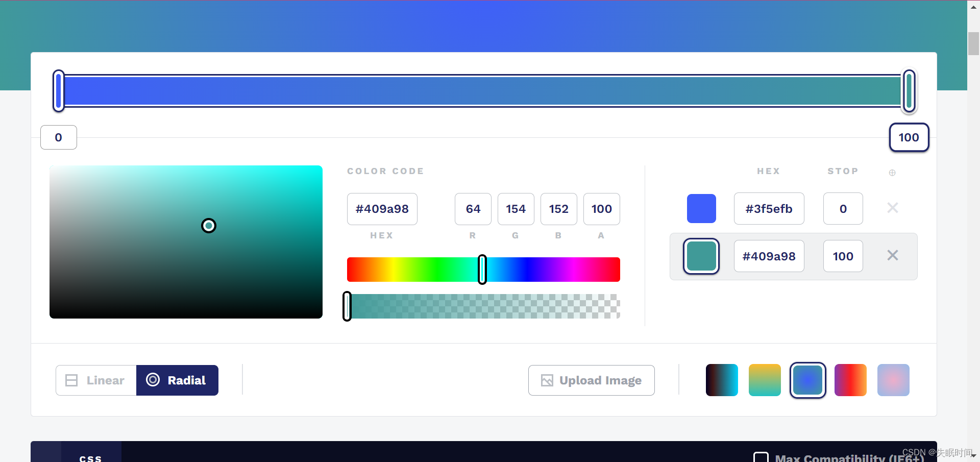Switch to Linear gradient type
The width and height of the screenshot is (980, 462).
point(96,380)
